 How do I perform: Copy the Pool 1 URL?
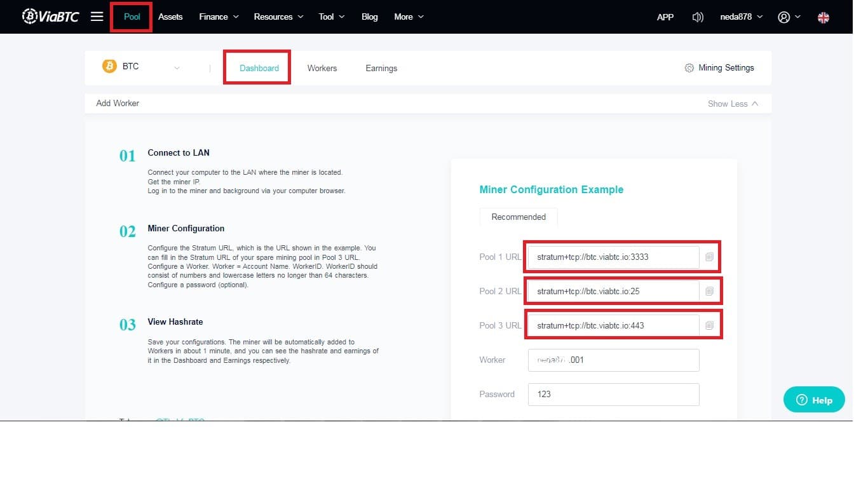pyautogui.click(x=710, y=257)
